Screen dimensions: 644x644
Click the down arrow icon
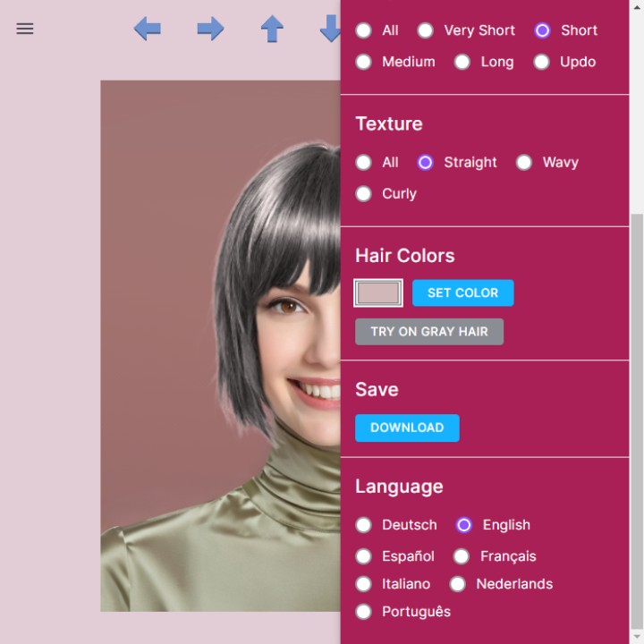click(x=330, y=29)
